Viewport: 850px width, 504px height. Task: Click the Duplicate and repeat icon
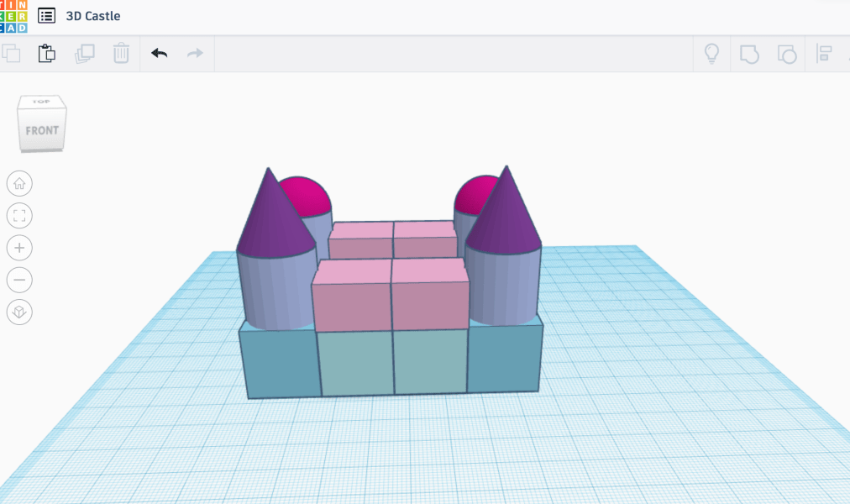pos(84,54)
